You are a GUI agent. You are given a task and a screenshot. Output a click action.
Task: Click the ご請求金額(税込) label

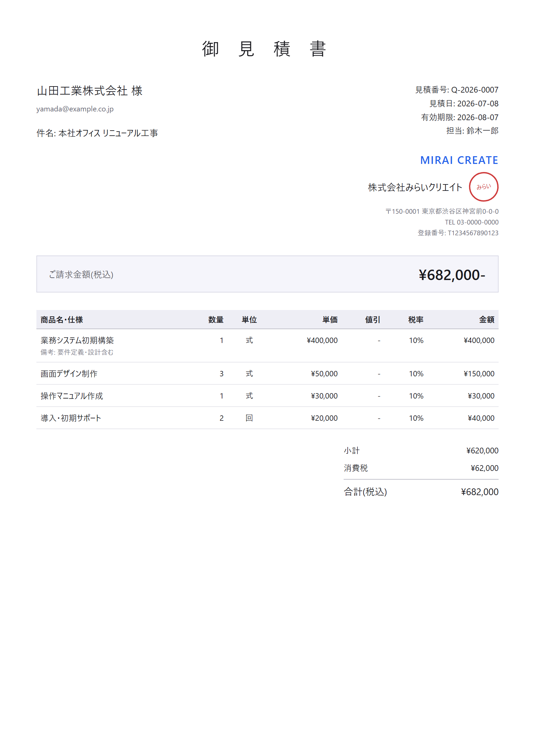click(81, 275)
